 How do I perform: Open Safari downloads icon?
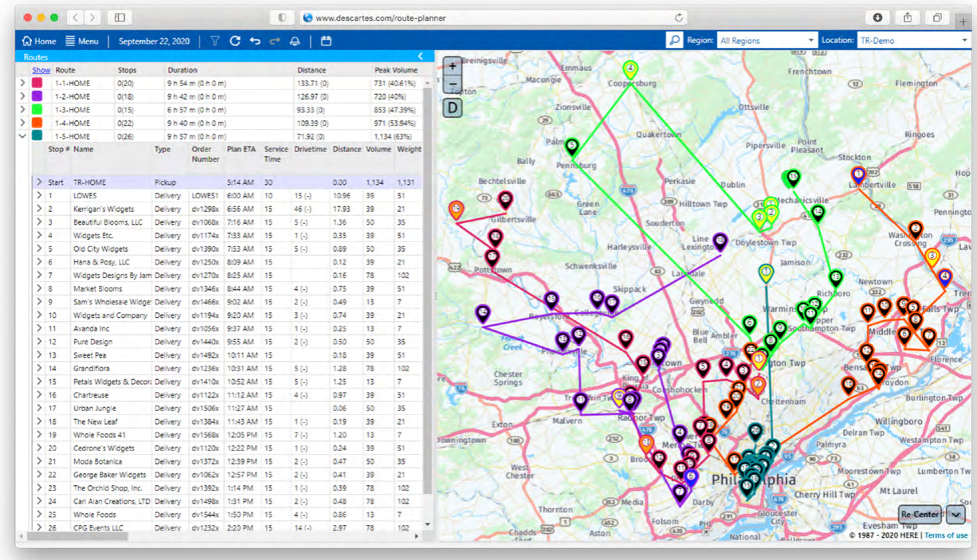coord(877,17)
